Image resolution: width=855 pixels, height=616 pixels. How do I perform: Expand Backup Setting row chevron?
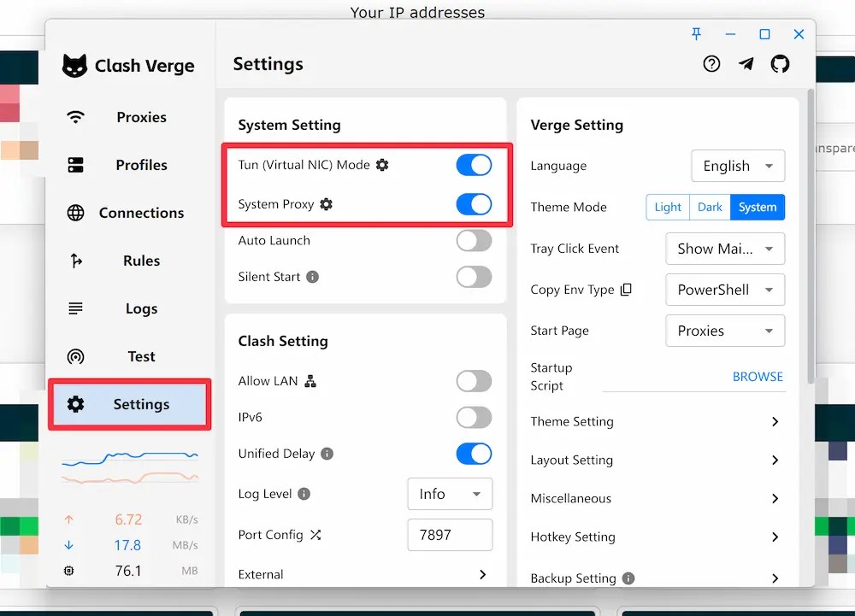click(x=775, y=578)
